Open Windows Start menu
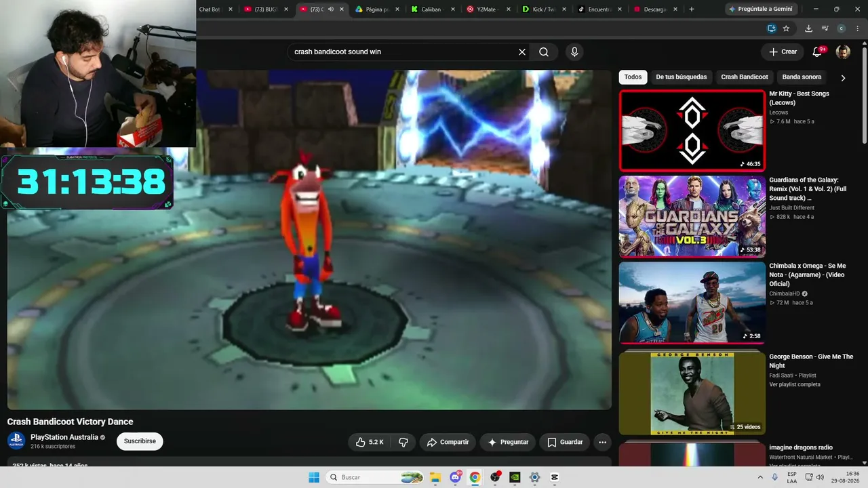Viewport: 868px width, 488px height. click(314, 477)
